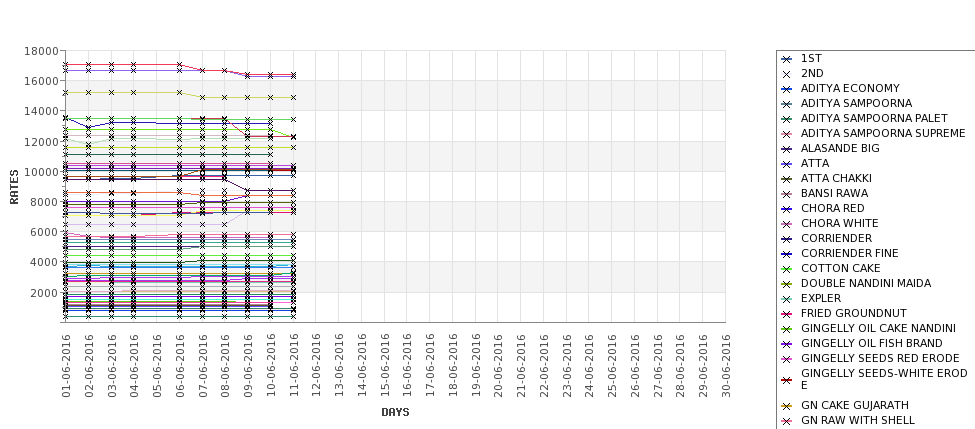975x429 pixels.
Task: Click the legend marker beside ALASANDE BIG
Action: coord(787,149)
